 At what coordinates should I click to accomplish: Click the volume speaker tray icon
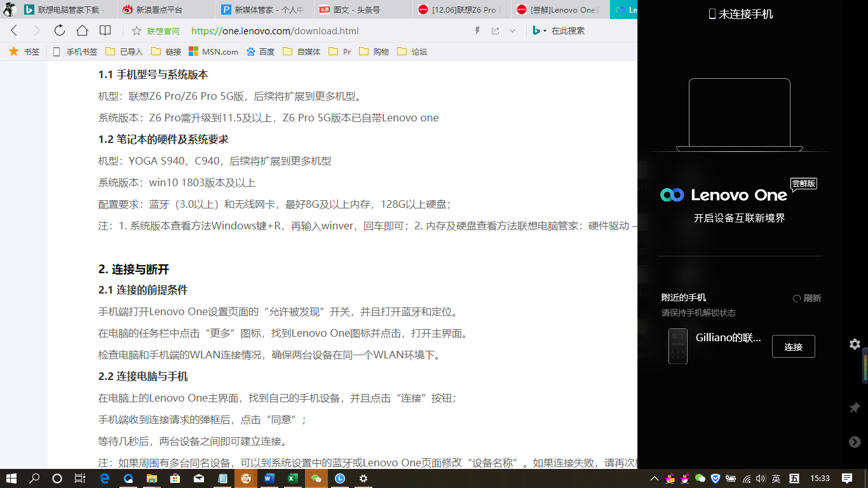(x=761, y=478)
